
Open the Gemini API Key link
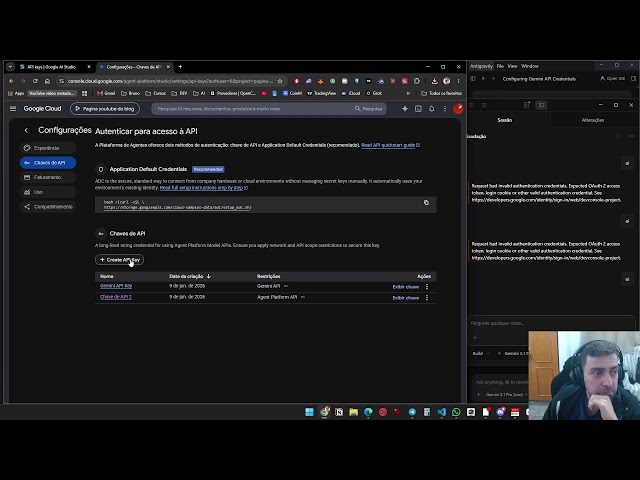(x=116, y=286)
